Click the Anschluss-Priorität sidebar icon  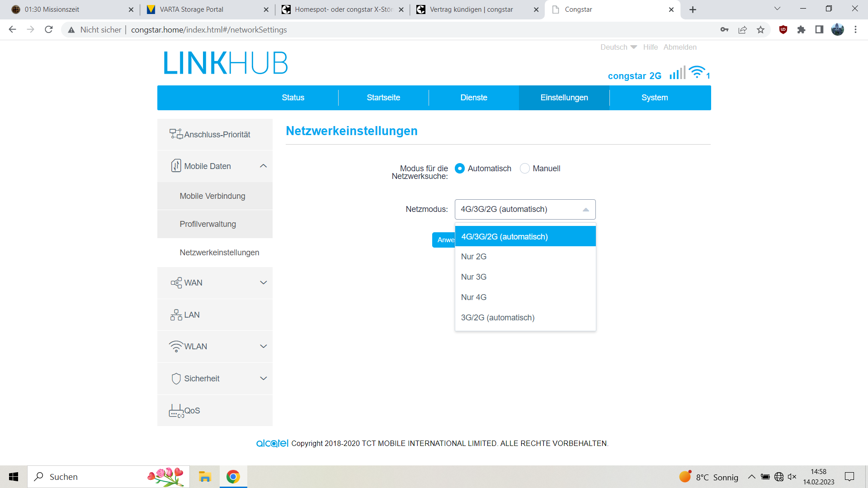(x=176, y=134)
